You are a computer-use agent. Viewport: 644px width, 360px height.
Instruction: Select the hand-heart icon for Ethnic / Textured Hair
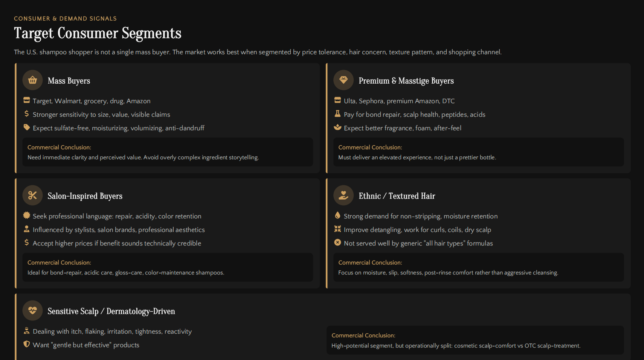tap(343, 195)
